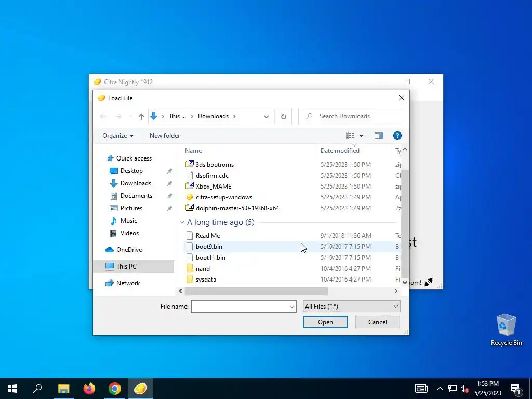
Task: Select the boot9.bin file name
Action: pyautogui.click(x=209, y=247)
